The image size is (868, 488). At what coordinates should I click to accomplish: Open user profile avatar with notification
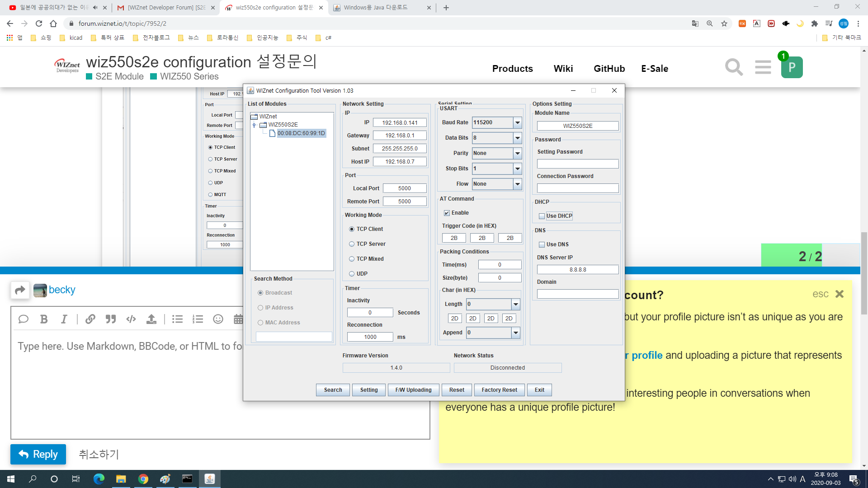(x=792, y=67)
